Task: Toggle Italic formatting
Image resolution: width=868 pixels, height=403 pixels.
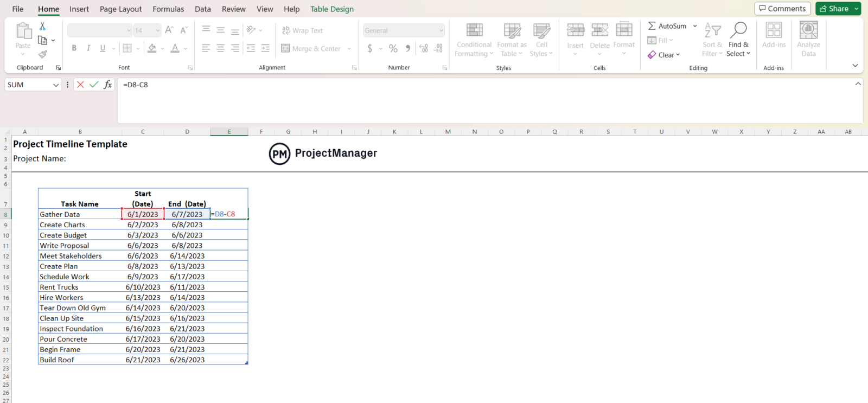Action: click(88, 48)
